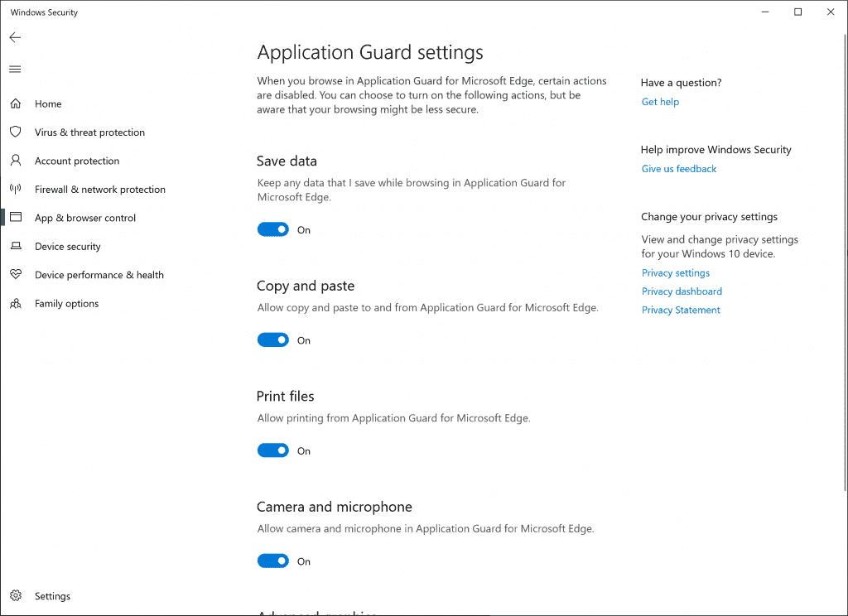Click the Firewall & network protection icon
This screenshot has height=616, width=848.
(15, 189)
